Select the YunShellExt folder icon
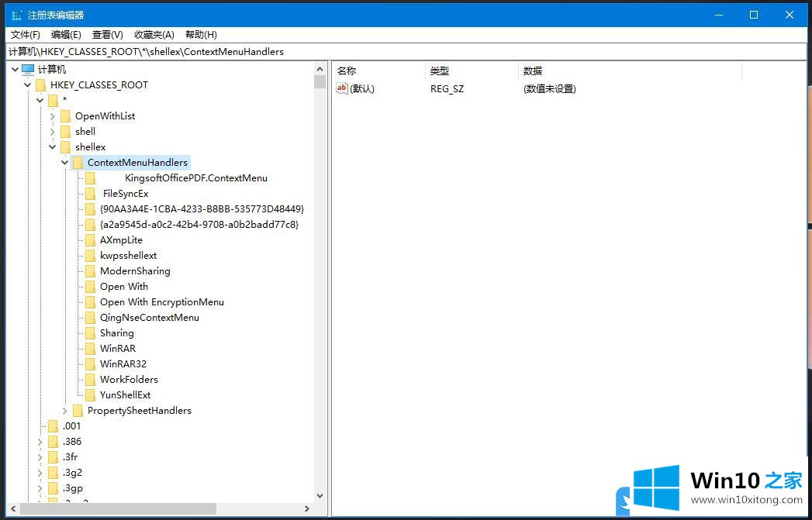This screenshot has height=520, width=812. (90, 395)
